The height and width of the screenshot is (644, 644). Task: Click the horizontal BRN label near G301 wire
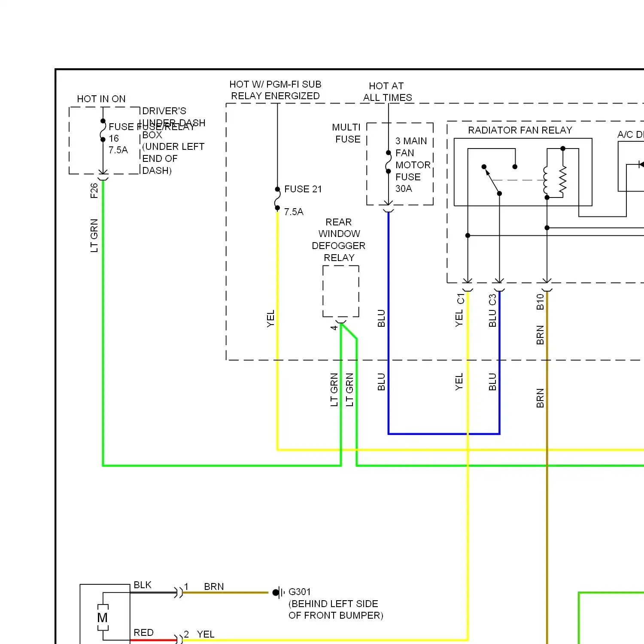click(214, 587)
